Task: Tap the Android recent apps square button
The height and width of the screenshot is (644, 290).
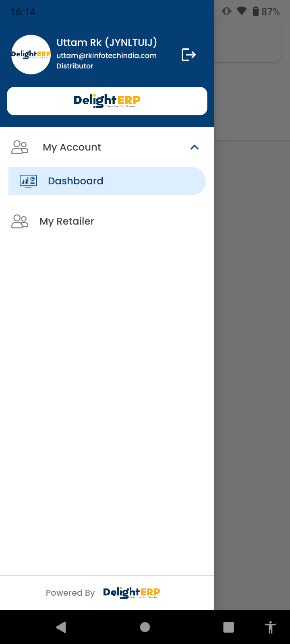Action: coord(228,627)
